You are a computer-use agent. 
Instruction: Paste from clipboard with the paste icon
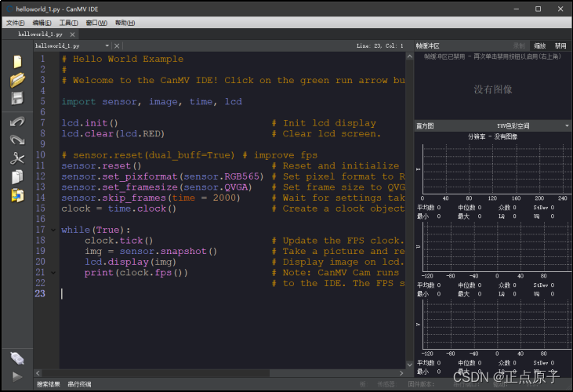17,195
